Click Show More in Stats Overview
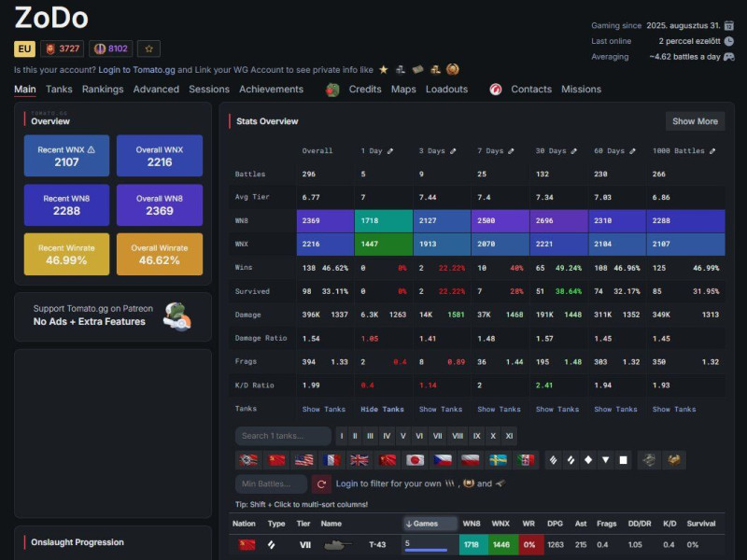 (x=695, y=121)
